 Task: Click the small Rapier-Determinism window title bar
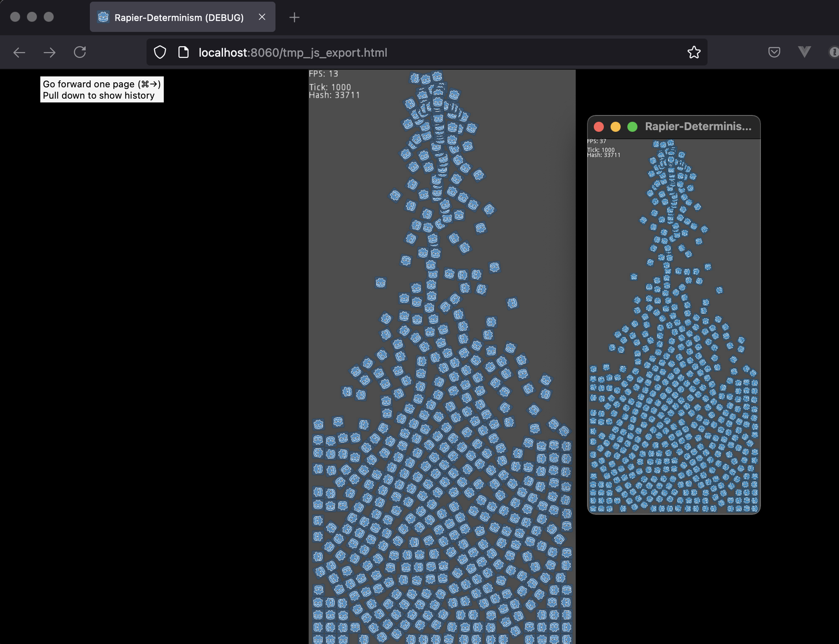698,127
